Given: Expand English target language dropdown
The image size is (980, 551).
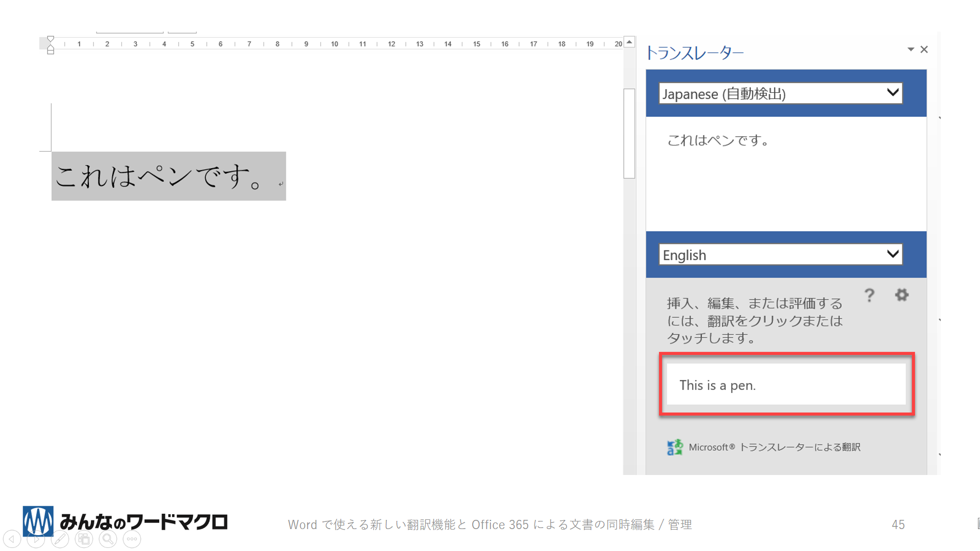Looking at the screenshot, I should (892, 254).
